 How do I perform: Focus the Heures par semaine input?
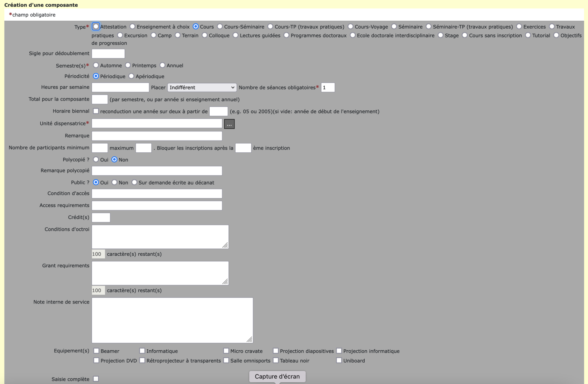(120, 88)
